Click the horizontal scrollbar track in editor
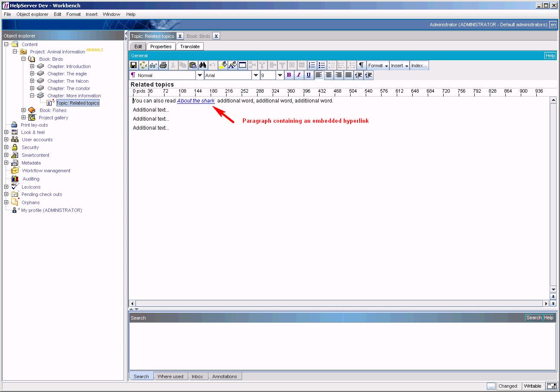 339,303
